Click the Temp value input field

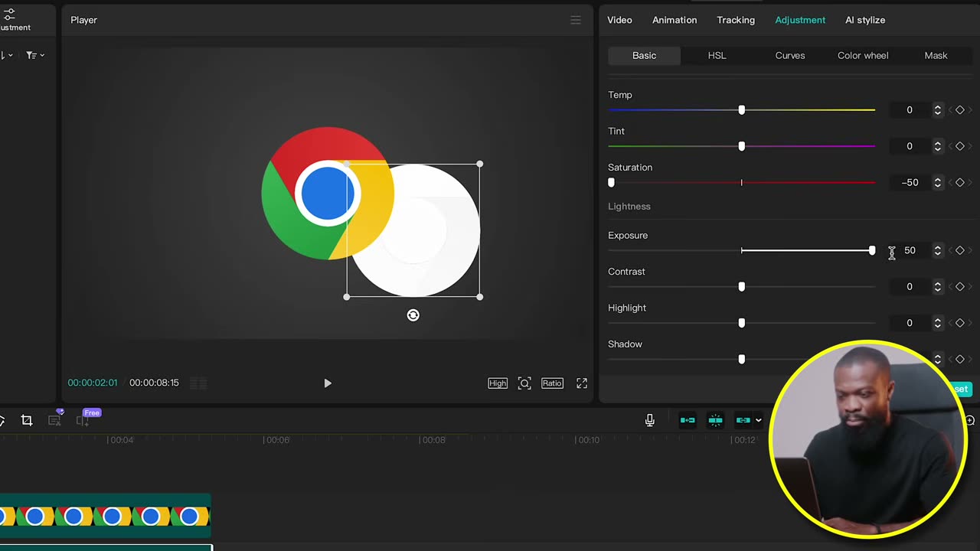(x=910, y=110)
